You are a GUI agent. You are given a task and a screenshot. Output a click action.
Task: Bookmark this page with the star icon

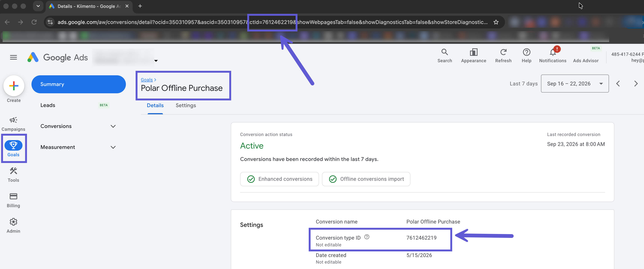click(x=496, y=22)
